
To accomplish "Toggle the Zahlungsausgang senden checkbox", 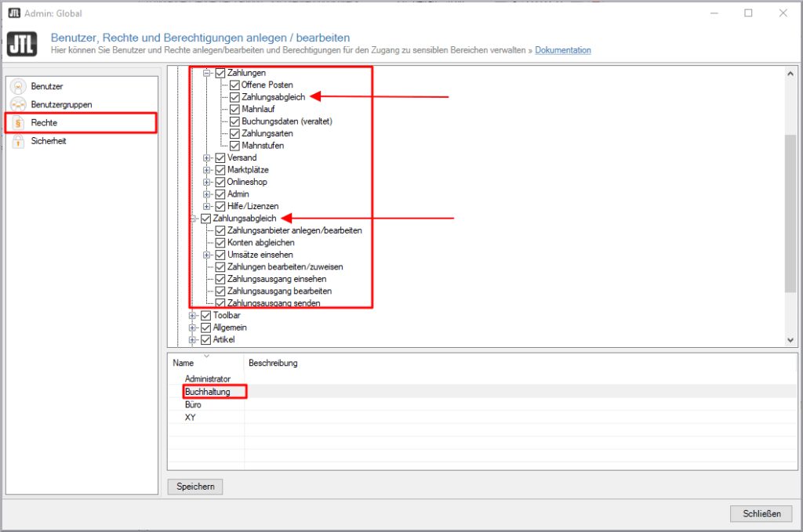I will (220, 302).
